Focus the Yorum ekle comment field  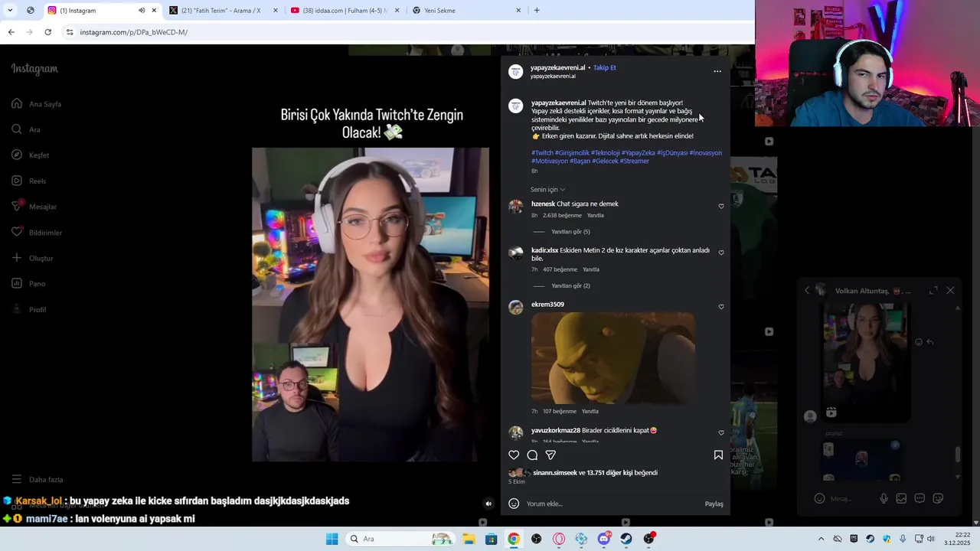coord(612,504)
